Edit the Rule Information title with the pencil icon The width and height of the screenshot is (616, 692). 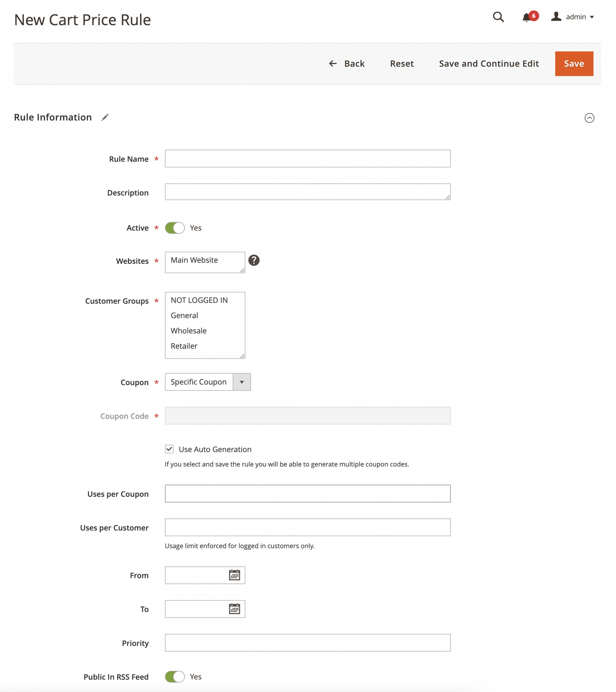105,117
